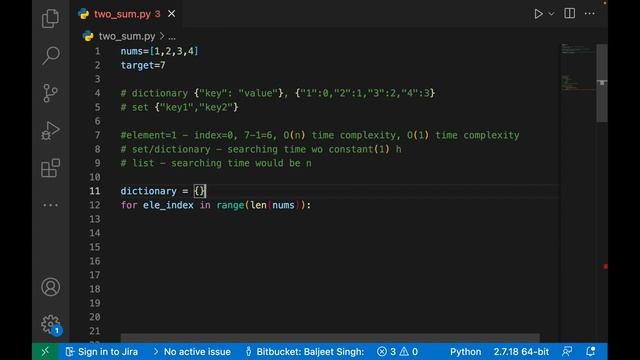Open the Explorer view
The width and height of the screenshot is (640, 360).
(50, 19)
